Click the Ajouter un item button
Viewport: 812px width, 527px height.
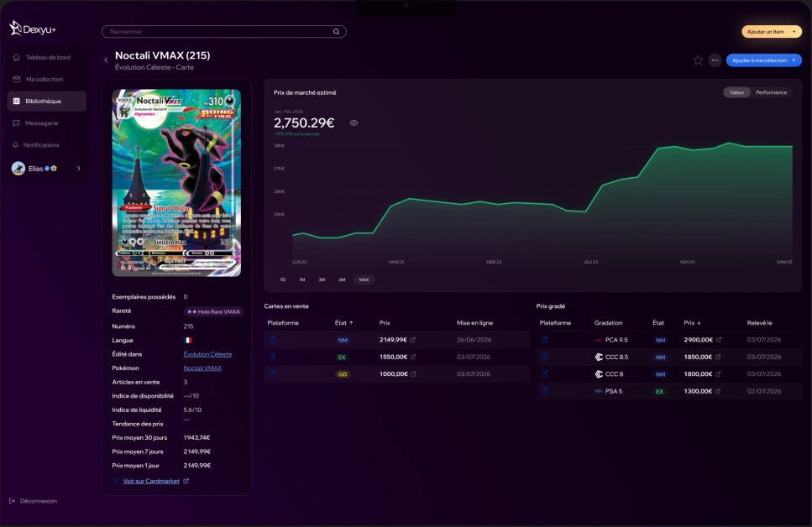(772, 32)
